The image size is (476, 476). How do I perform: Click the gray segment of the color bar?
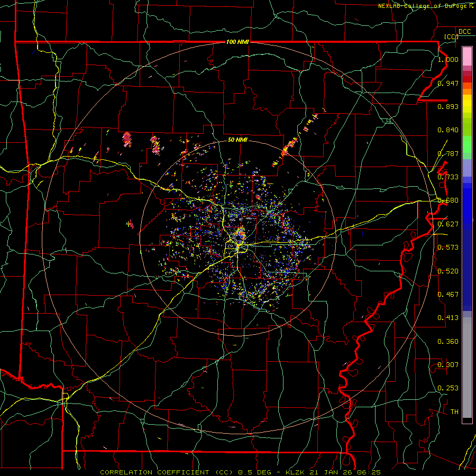tap(467, 368)
